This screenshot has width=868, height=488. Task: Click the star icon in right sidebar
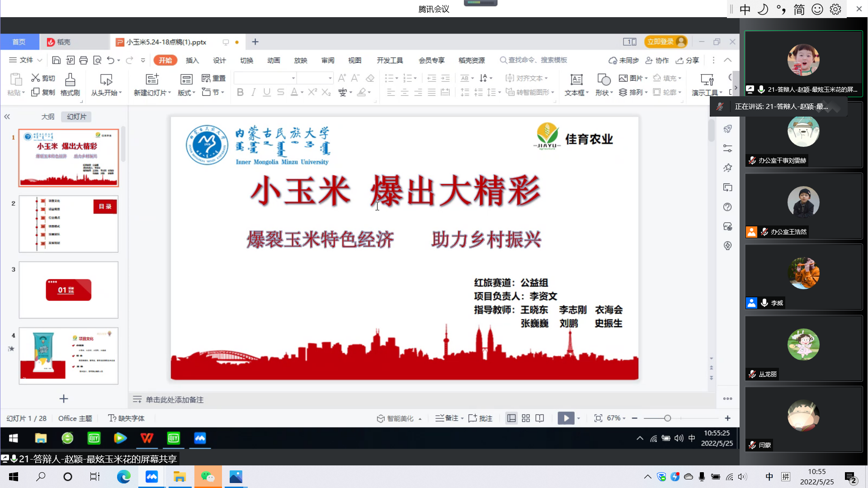[727, 168]
